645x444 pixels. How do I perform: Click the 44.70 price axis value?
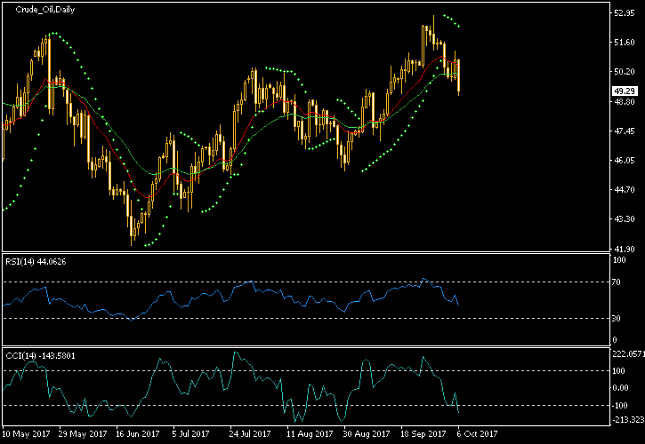pyautogui.click(x=624, y=190)
